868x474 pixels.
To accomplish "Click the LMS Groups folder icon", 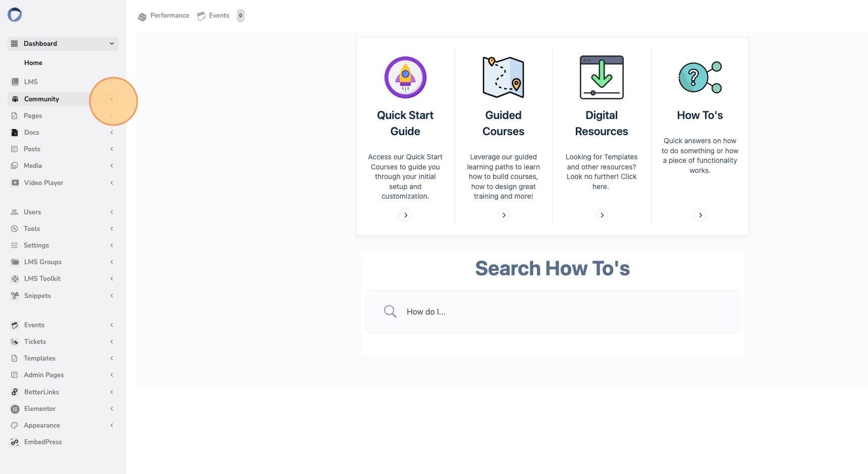I will pyautogui.click(x=15, y=262).
